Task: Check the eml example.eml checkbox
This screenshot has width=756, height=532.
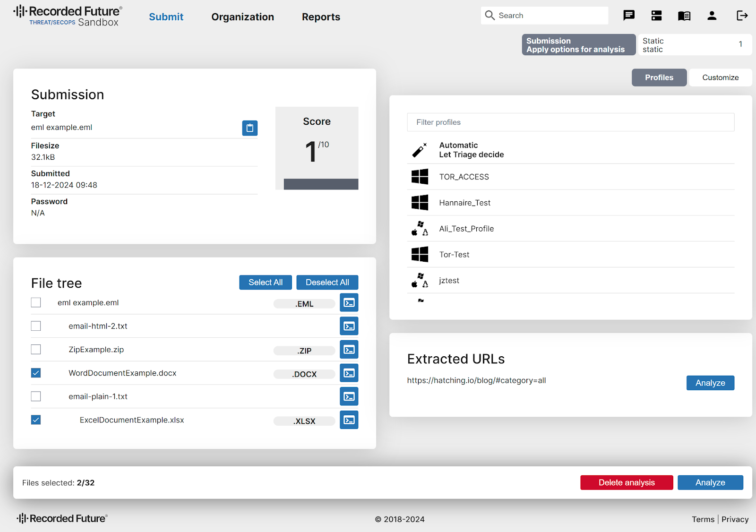Action: point(36,302)
